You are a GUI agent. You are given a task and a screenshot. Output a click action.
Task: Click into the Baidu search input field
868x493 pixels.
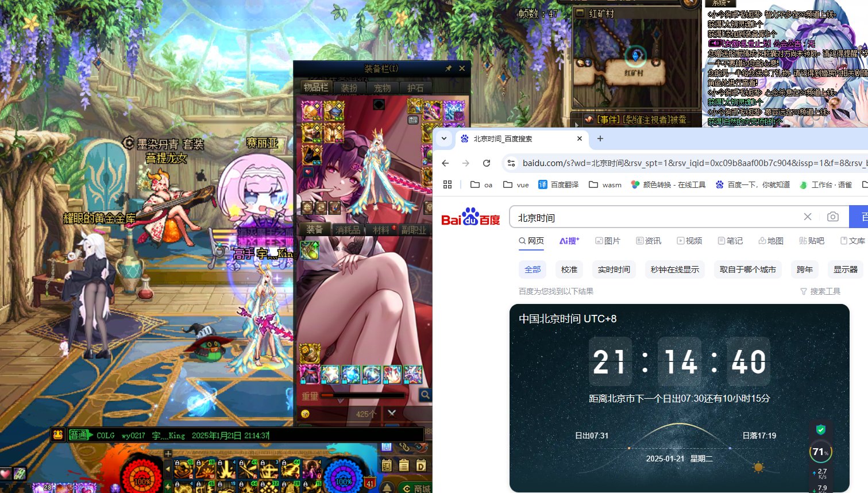pos(655,217)
